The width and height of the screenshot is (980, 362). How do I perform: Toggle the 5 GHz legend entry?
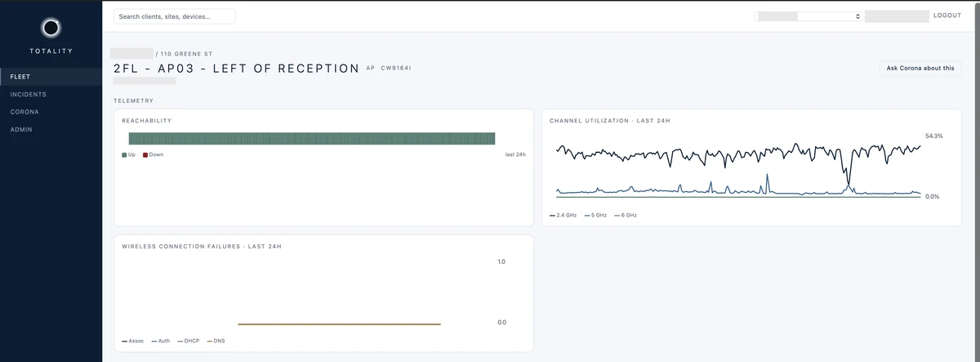pyautogui.click(x=595, y=215)
